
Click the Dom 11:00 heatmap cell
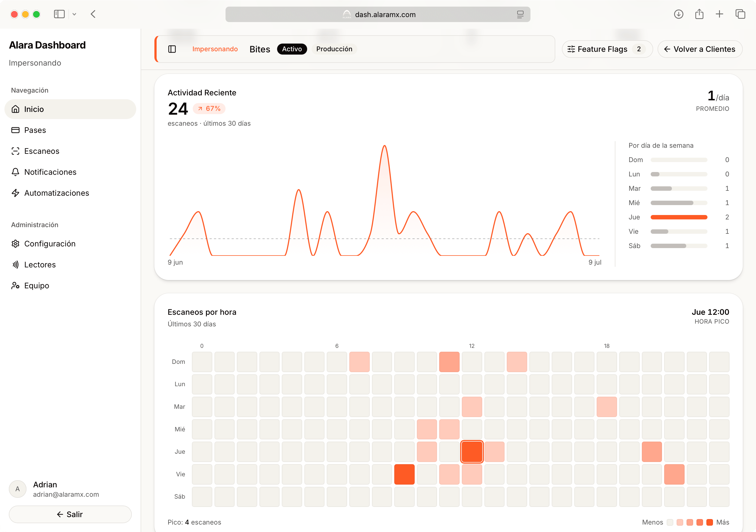tap(449, 362)
